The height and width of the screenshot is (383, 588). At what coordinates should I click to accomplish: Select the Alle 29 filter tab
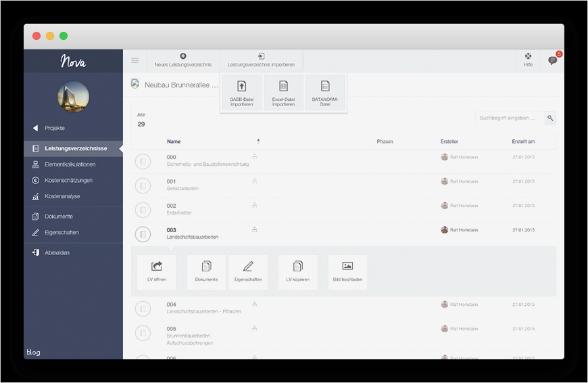click(x=141, y=120)
